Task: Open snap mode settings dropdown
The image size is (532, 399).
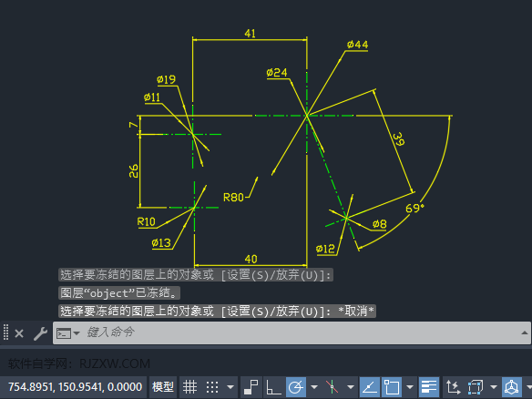Action: tap(230, 387)
